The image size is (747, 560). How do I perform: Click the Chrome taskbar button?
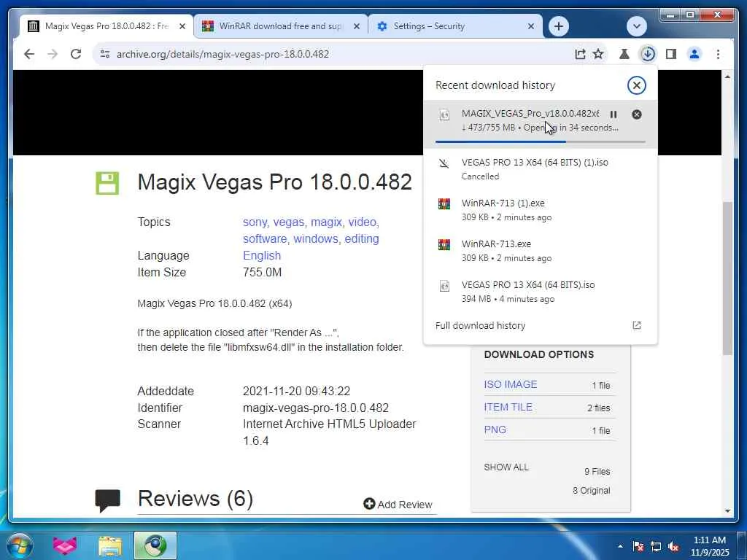tap(155, 545)
